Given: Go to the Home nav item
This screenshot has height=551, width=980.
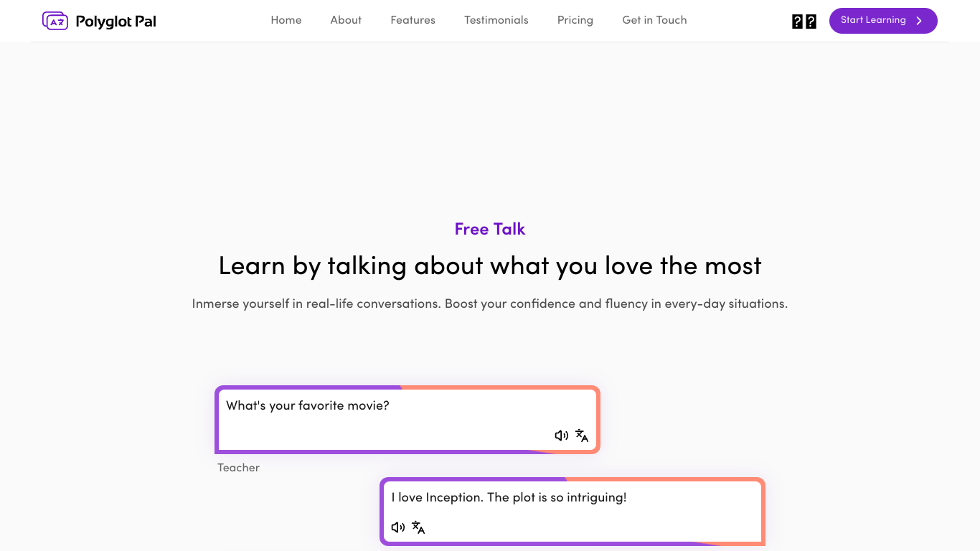Looking at the screenshot, I should (x=286, y=20).
